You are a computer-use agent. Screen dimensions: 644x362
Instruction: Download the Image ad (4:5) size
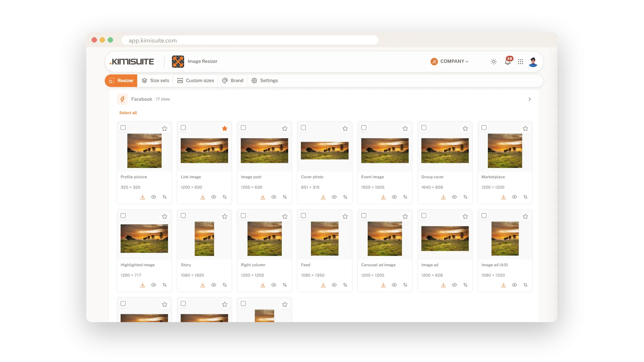pyautogui.click(x=503, y=285)
